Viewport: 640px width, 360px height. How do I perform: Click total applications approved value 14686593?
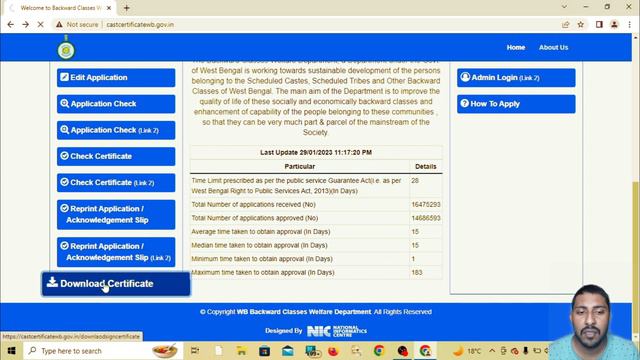click(426, 218)
